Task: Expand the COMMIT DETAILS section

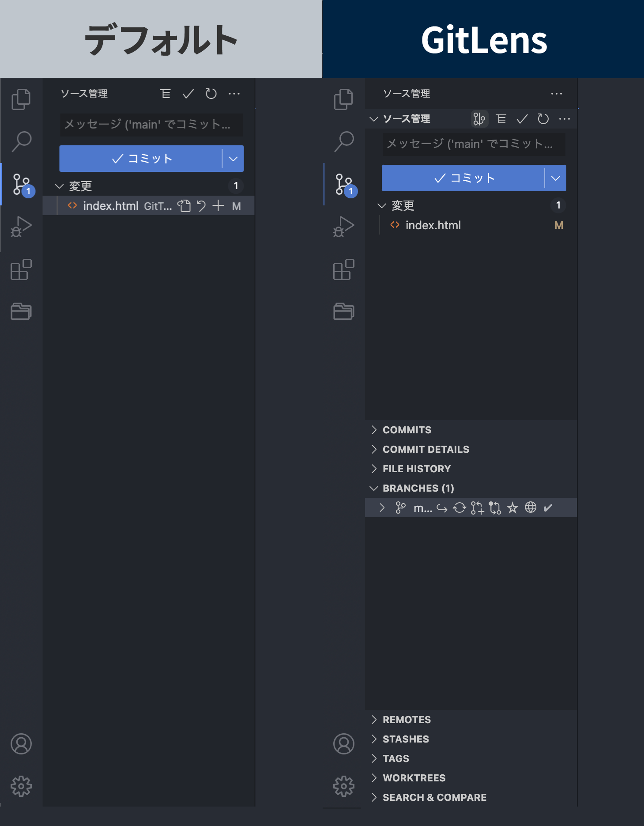Action: tap(471, 449)
